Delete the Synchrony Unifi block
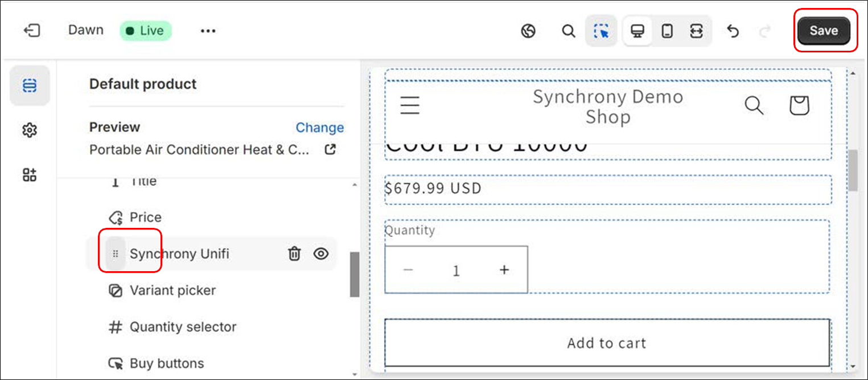Image resolution: width=868 pixels, height=380 pixels. 294,254
